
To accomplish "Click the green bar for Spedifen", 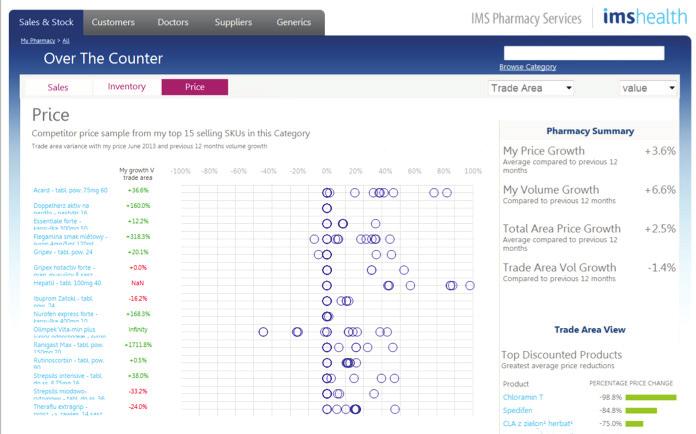I will [x=641, y=411].
